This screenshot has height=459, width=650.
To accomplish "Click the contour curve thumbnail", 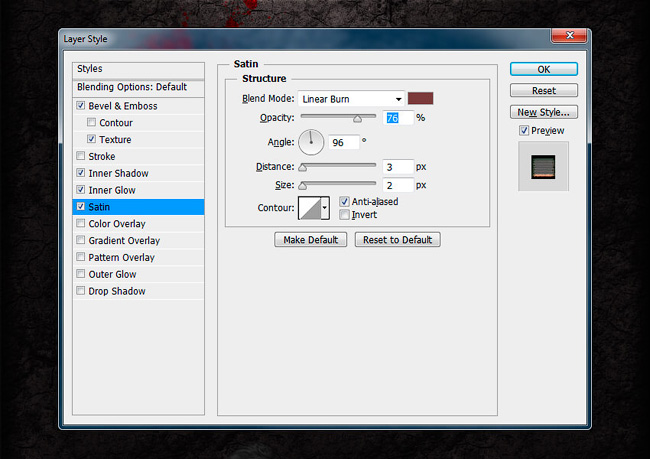I will click(310, 208).
